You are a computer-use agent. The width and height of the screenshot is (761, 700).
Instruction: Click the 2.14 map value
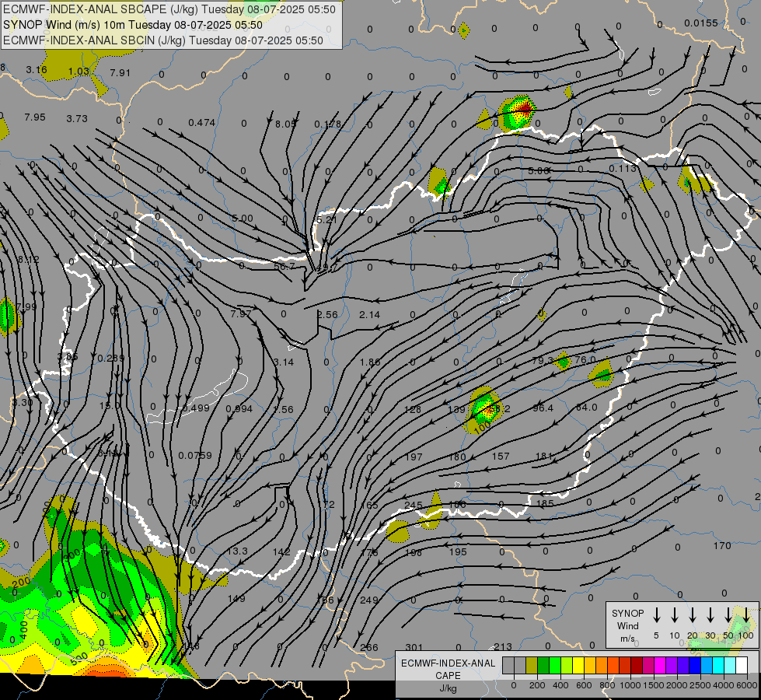pyautogui.click(x=369, y=315)
